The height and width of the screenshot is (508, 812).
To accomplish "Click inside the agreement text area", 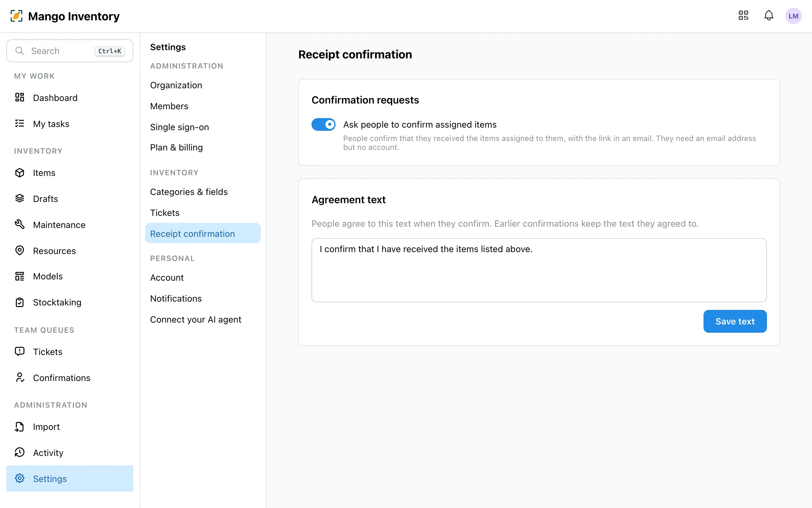I will pyautogui.click(x=539, y=270).
